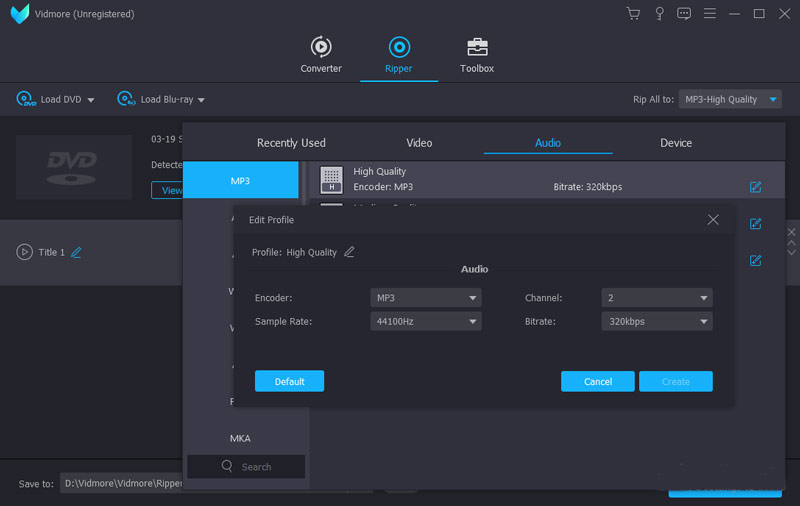Click the Cancel button in Edit Profile
This screenshot has width=800, height=506.
(x=598, y=382)
